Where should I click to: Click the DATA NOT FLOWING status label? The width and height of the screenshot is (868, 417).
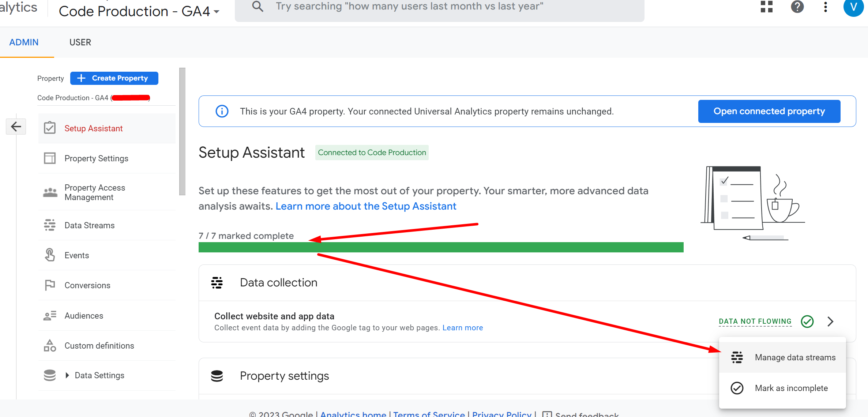(x=755, y=322)
